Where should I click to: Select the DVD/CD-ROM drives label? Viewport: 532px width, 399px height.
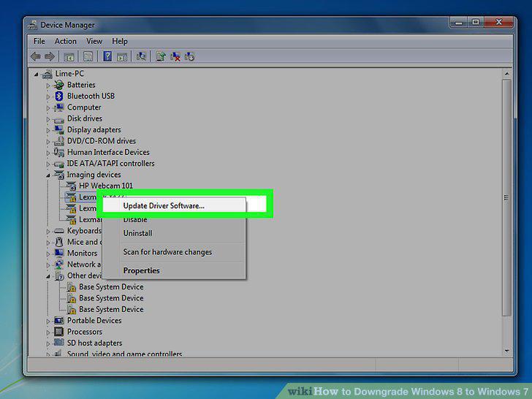(x=102, y=141)
